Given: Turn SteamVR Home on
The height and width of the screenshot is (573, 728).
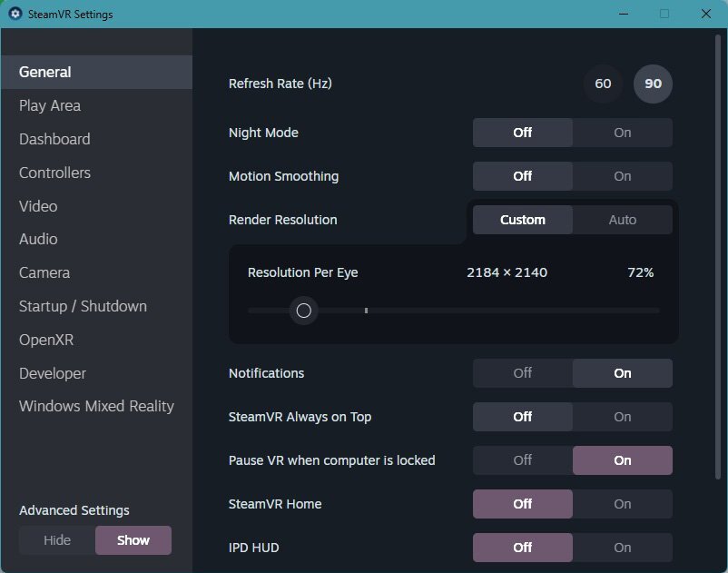Looking at the screenshot, I should (622, 504).
